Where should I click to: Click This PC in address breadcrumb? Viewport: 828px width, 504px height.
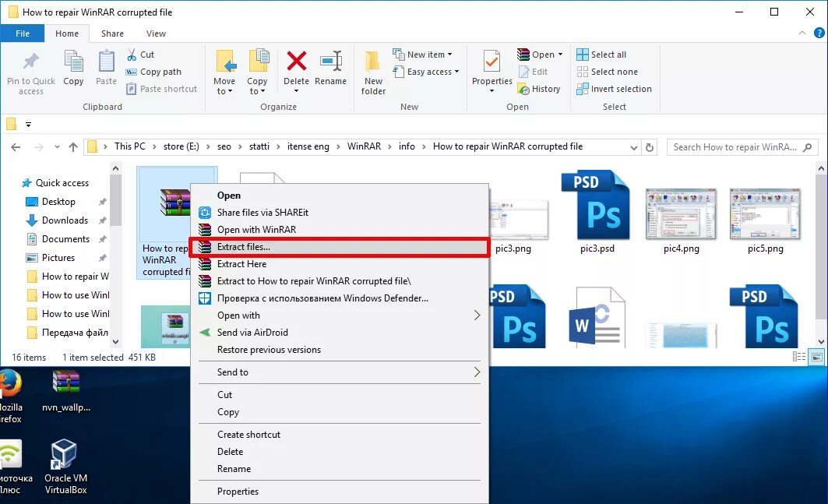130,146
